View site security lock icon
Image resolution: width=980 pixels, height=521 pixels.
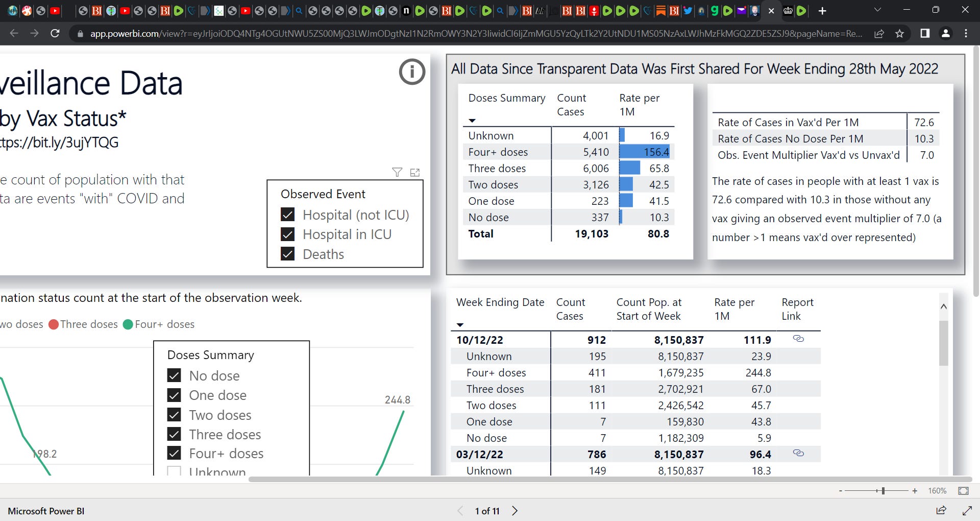80,34
